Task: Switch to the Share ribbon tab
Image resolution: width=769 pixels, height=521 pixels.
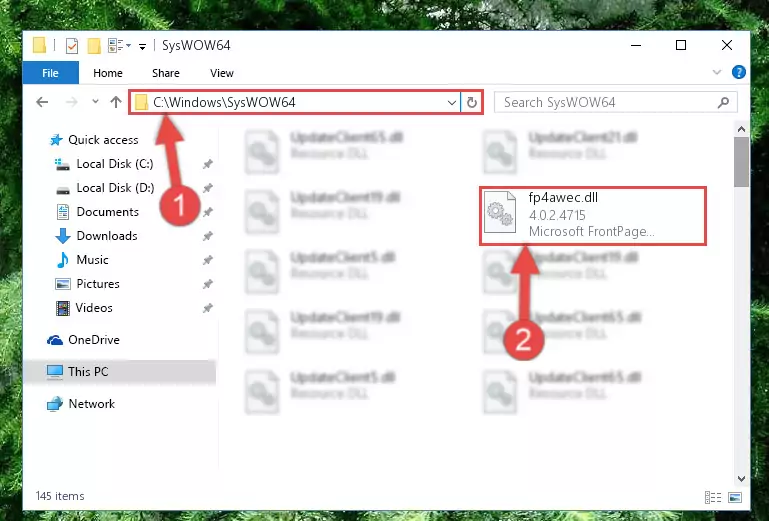Action: point(166,73)
